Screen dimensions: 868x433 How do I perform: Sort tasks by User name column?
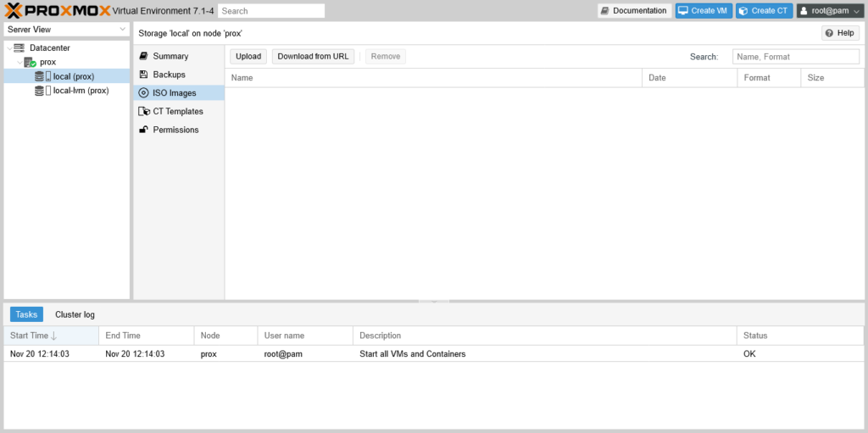point(305,336)
